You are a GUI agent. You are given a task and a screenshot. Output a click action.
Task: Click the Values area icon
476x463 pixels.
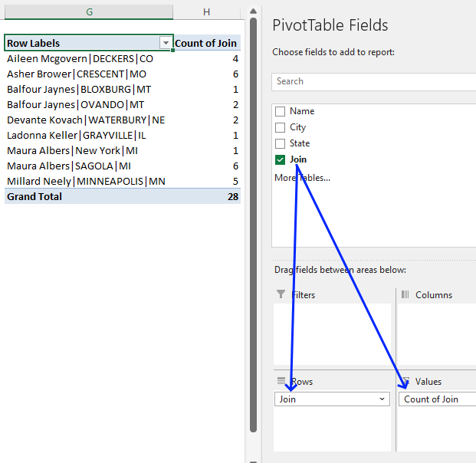[405, 381]
